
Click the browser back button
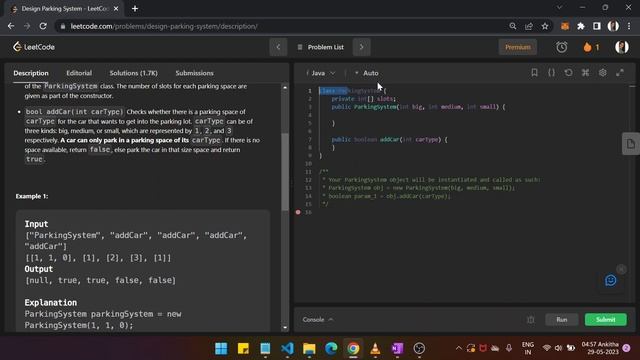[11, 26]
